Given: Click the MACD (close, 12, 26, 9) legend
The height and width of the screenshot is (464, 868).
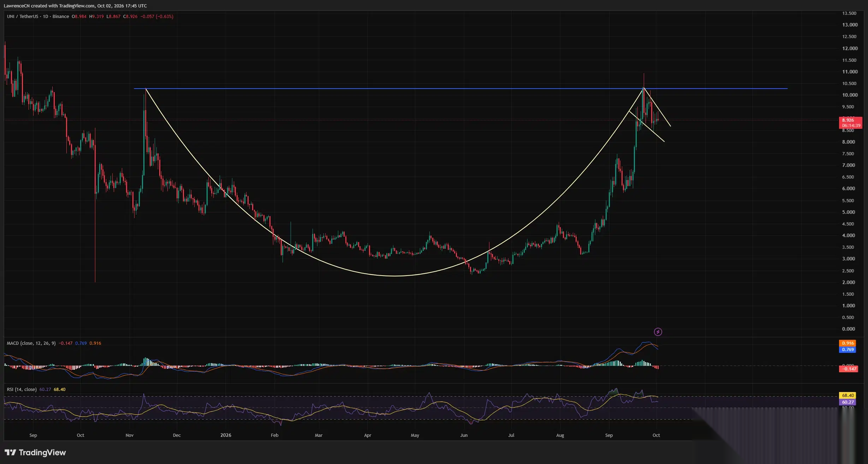Looking at the screenshot, I should click(x=31, y=343).
